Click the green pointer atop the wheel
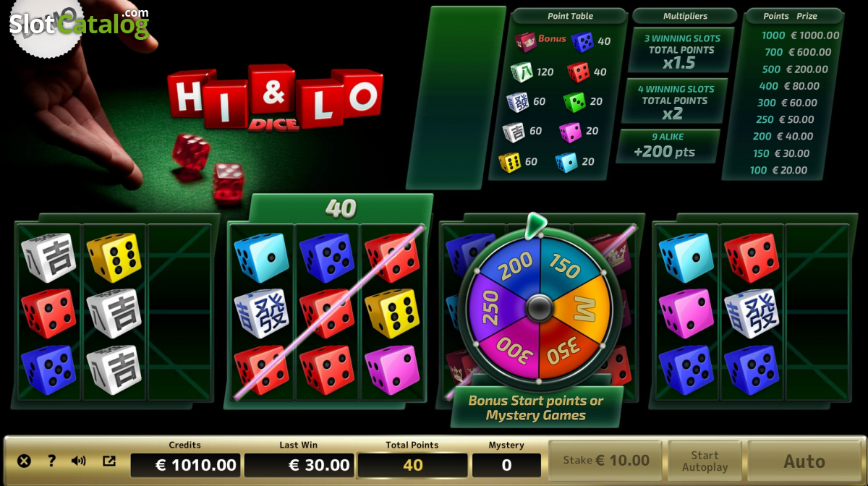868x486 pixels. tap(535, 224)
